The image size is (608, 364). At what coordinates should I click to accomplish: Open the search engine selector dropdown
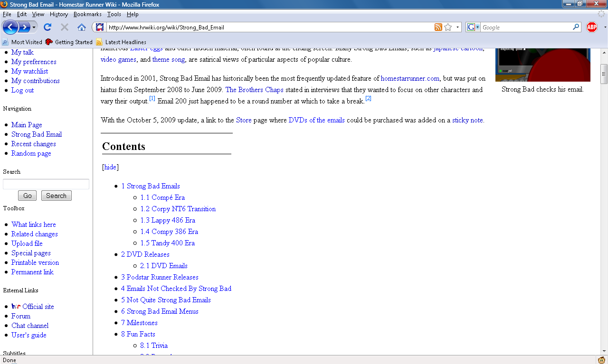click(x=474, y=27)
